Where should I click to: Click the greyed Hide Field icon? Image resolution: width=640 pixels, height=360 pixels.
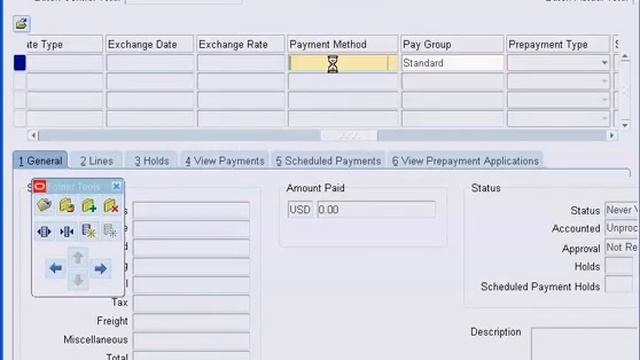click(111, 231)
